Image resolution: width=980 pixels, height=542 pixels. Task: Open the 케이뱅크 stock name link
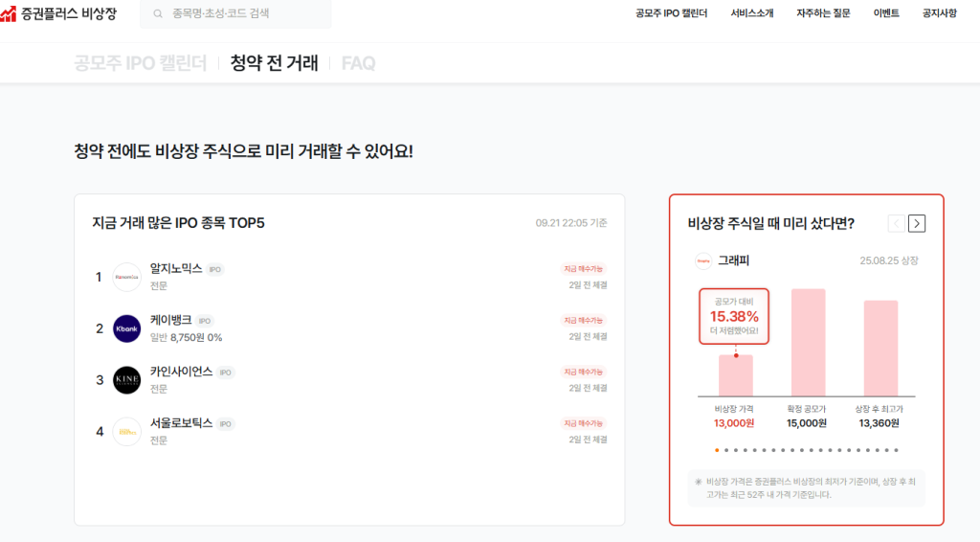coord(170,320)
